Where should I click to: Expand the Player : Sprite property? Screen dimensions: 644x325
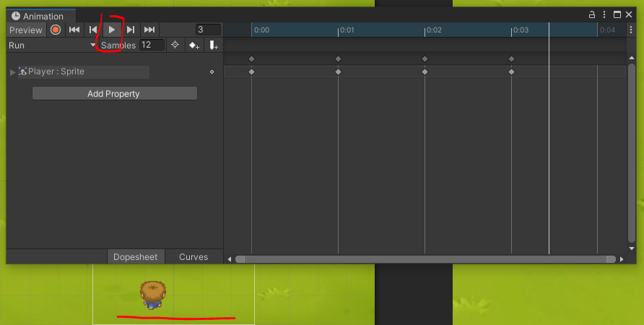[13, 72]
